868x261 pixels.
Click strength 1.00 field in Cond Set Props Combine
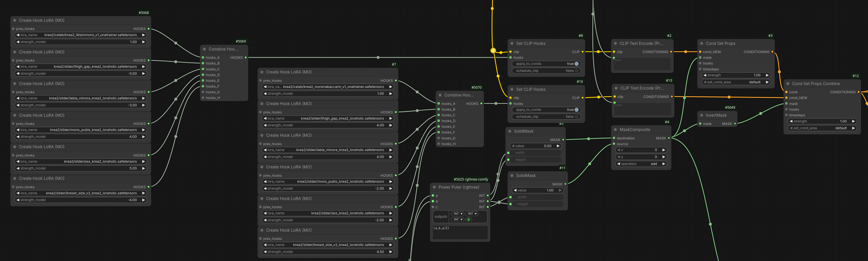822,121
